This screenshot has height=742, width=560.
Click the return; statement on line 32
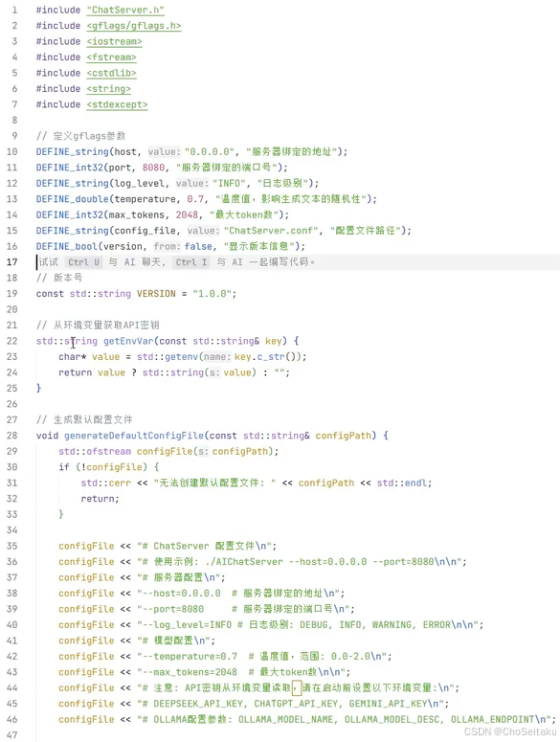[100, 499]
